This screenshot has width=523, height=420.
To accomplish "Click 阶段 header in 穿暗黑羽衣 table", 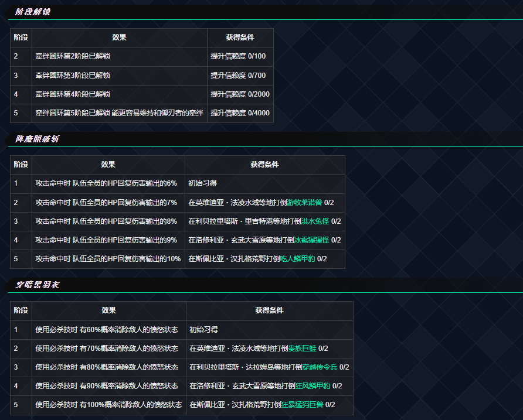I will point(21,310).
